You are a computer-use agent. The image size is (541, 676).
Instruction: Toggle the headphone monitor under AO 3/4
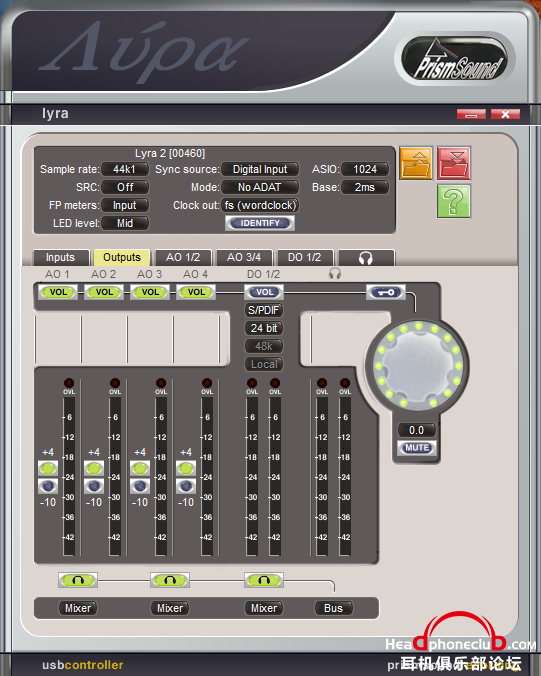tap(170, 580)
